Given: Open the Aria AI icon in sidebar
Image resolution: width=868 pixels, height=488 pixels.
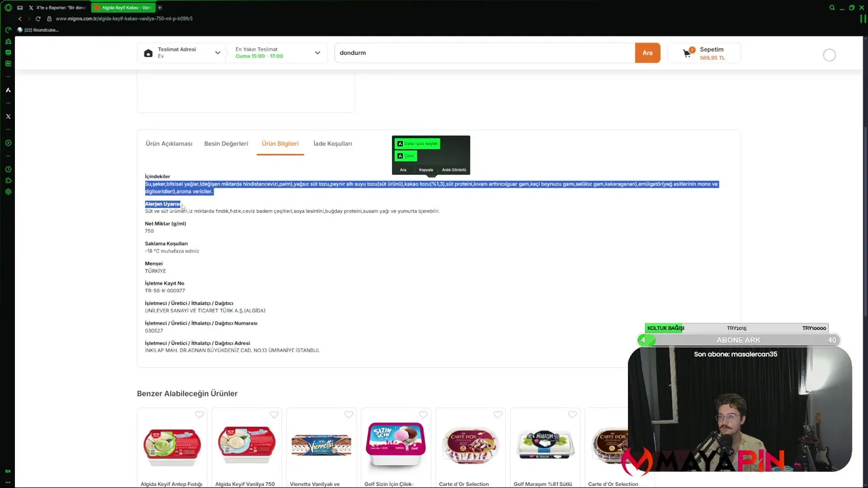Looking at the screenshot, I should click(8, 89).
